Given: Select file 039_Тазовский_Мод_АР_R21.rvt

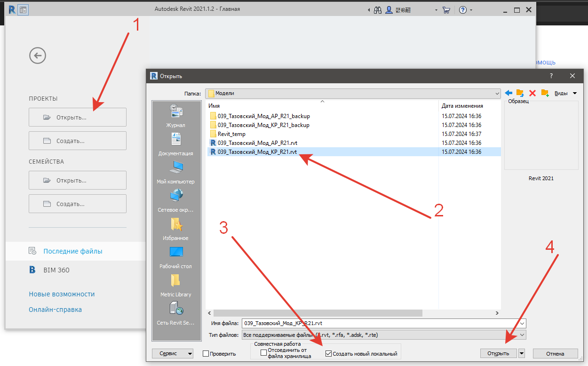Looking at the screenshot, I should coord(257,143).
